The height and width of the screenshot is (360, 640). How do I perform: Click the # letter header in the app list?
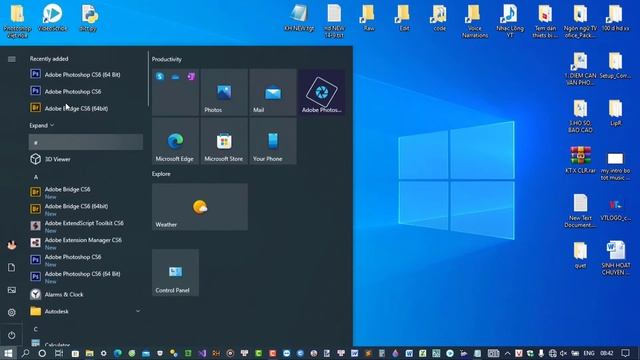click(86, 142)
